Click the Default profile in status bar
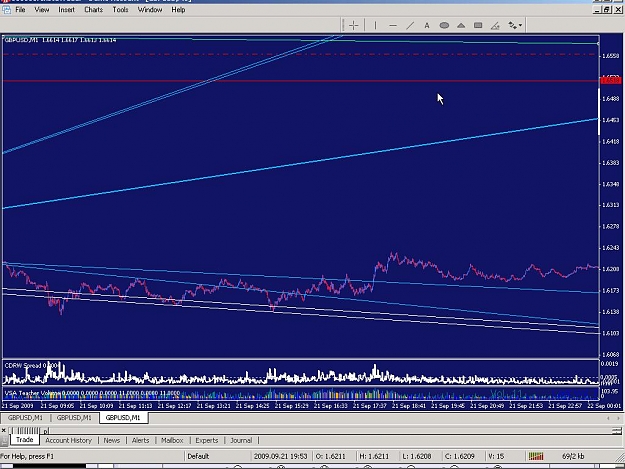Image resolution: width=625 pixels, height=469 pixels. click(198, 456)
